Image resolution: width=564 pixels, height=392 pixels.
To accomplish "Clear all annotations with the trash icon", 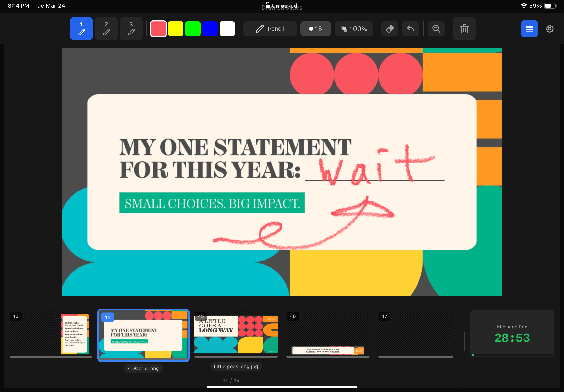I will pos(464,29).
